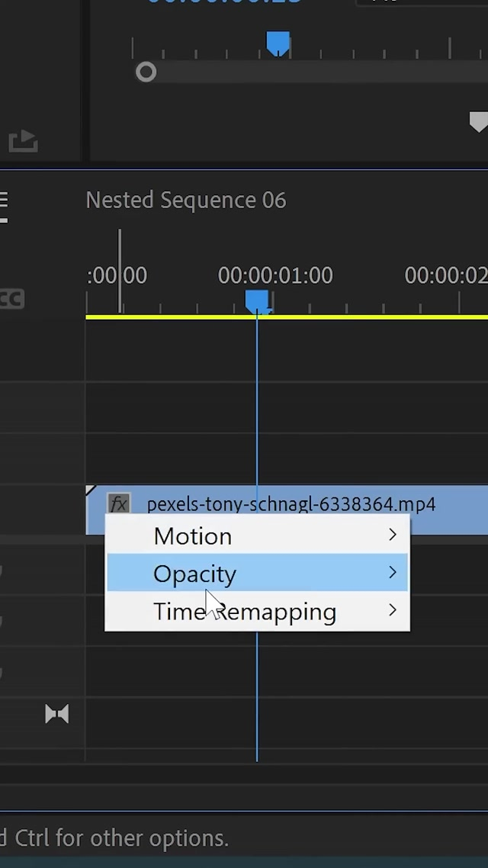This screenshot has height=868, width=488.
Task: Click the gray marker icon in the monitor
Action: [x=478, y=122]
